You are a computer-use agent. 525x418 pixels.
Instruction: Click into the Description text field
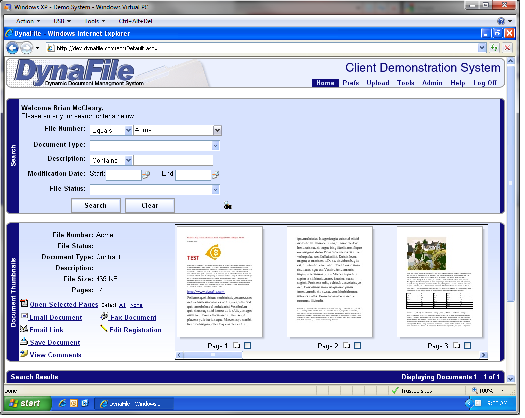(173, 160)
